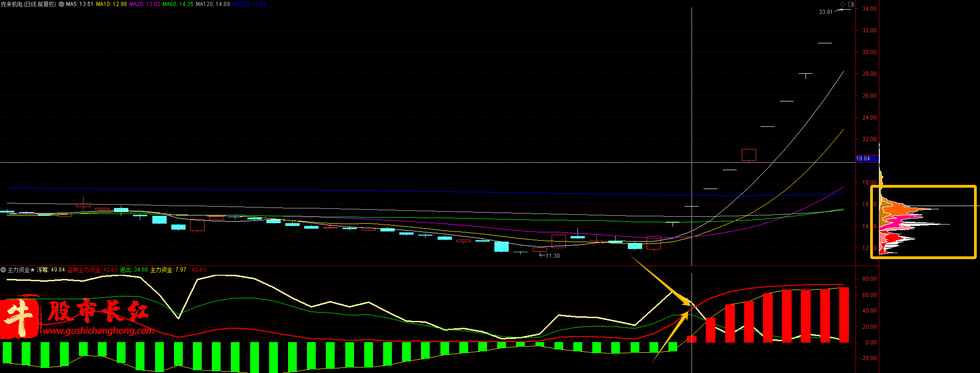Click the 80.00 indicator axis label
980x373 pixels.
[869, 279]
